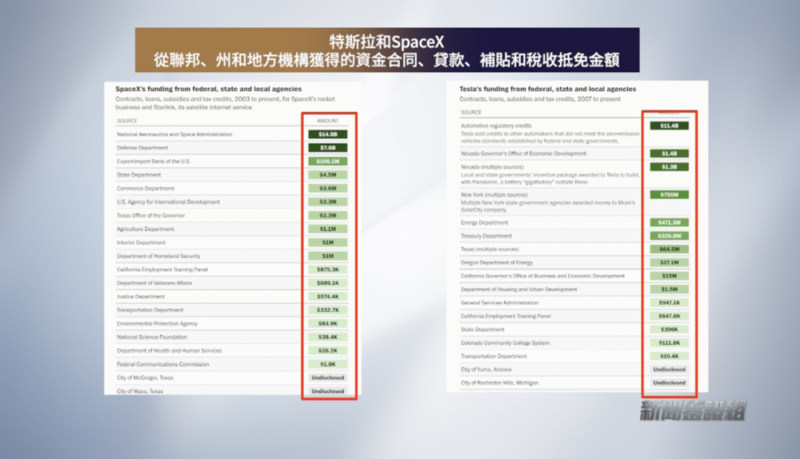Click the headline '特斯拉和SpaceX' in the banner

387,41
